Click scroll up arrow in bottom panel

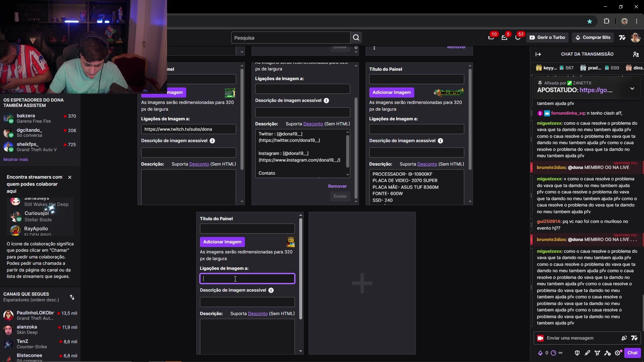(x=301, y=215)
